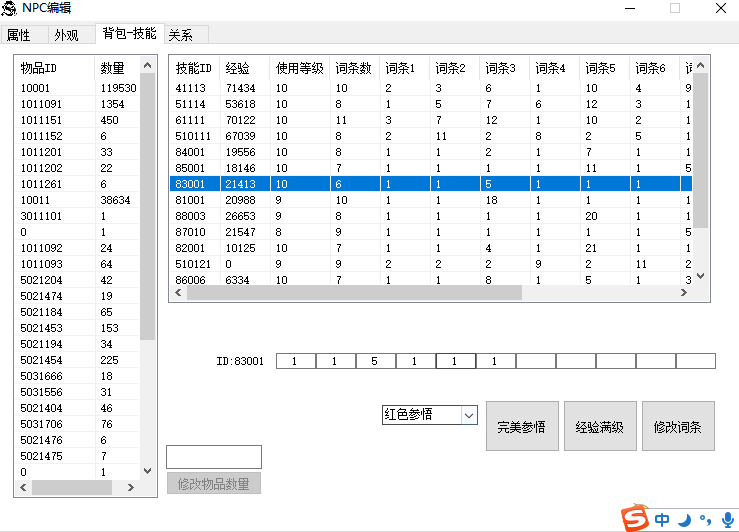Click skill table scroll up arrow
This screenshot has width=739, height=532.
(700, 65)
